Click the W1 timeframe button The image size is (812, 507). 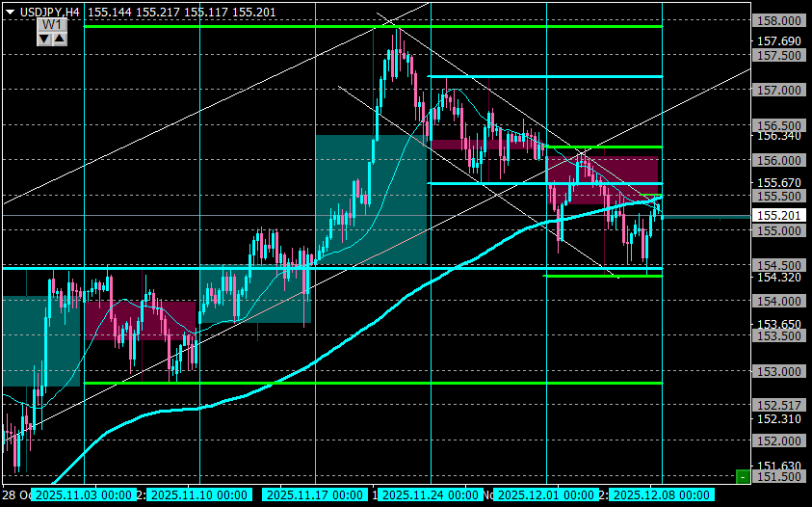[x=52, y=25]
